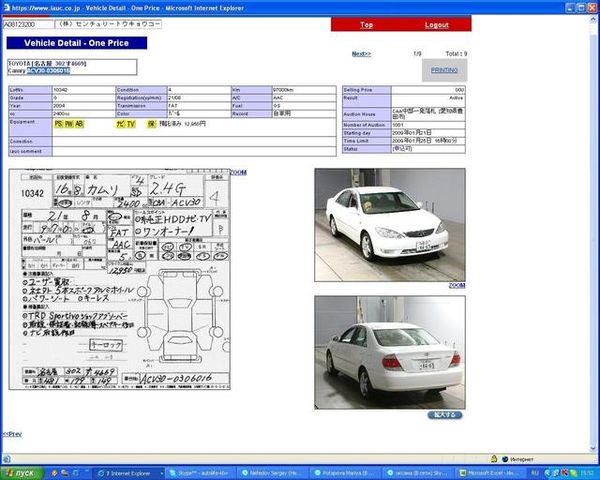The image size is (600, 480).
Task: Click the security lock icon in status bar
Action: [x=494, y=459]
